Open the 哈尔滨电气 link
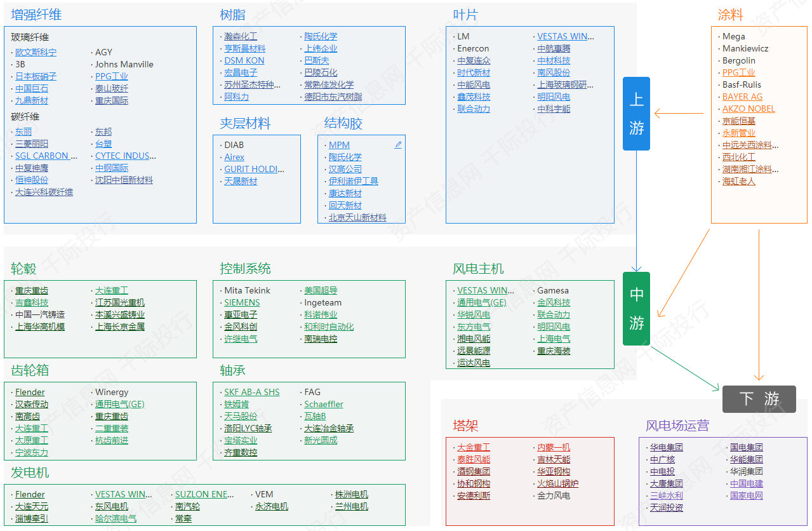 pyautogui.click(x=116, y=518)
